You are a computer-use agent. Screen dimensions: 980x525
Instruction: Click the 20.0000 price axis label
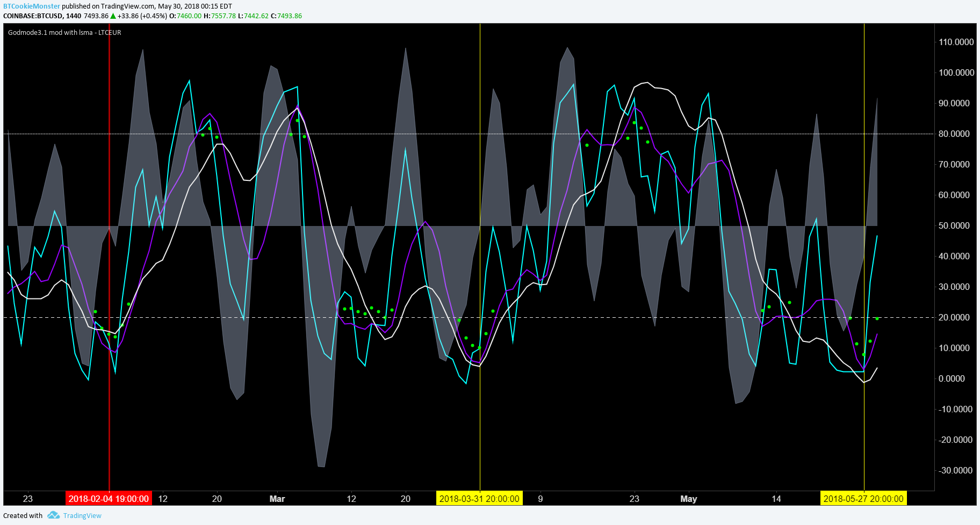954,317
